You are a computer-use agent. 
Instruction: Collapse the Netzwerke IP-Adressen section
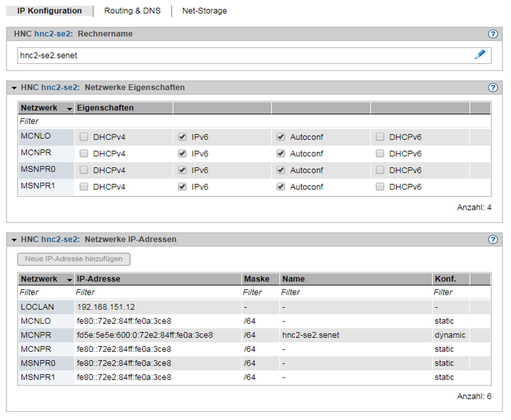pos(14,240)
